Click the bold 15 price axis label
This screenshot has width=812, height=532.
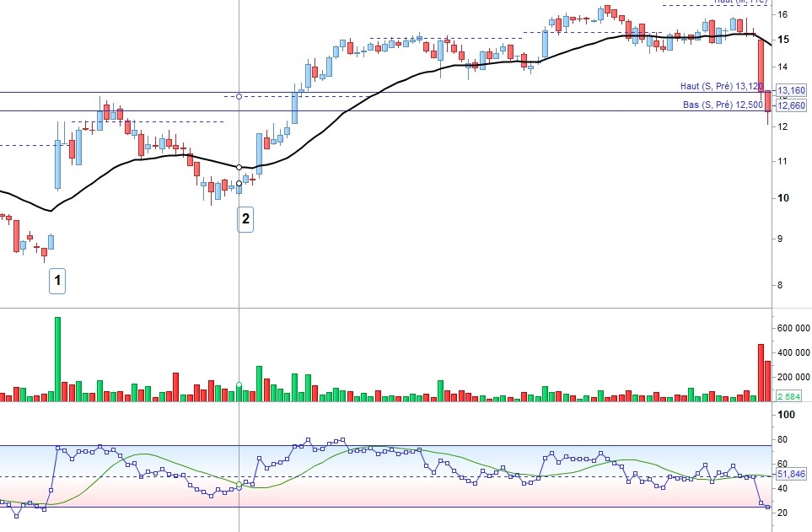(782, 40)
